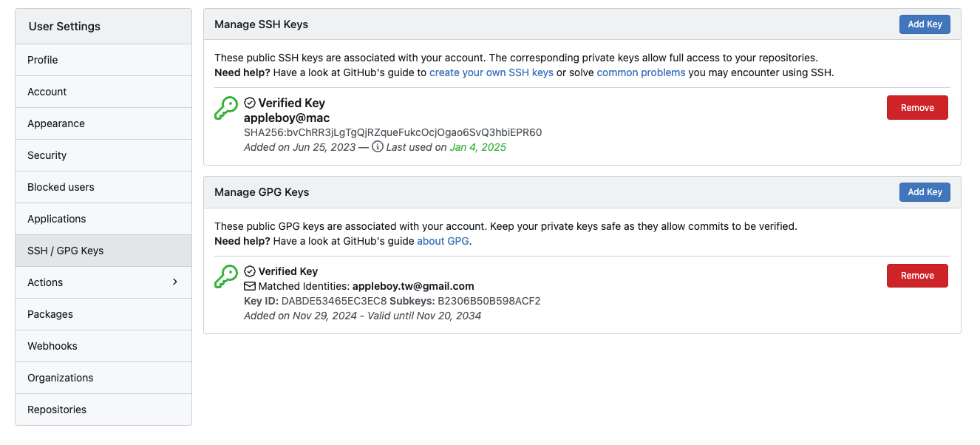Click the info icon beside Last used
Image resolution: width=980 pixels, height=445 pixels.
pyautogui.click(x=377, y=147)
